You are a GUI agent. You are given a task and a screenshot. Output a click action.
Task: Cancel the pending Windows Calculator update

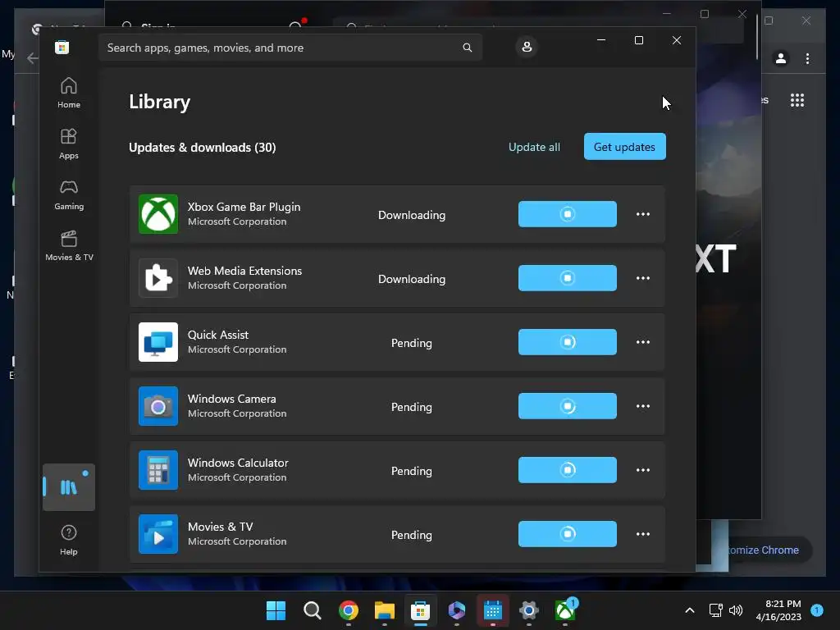tap(568, 470)
